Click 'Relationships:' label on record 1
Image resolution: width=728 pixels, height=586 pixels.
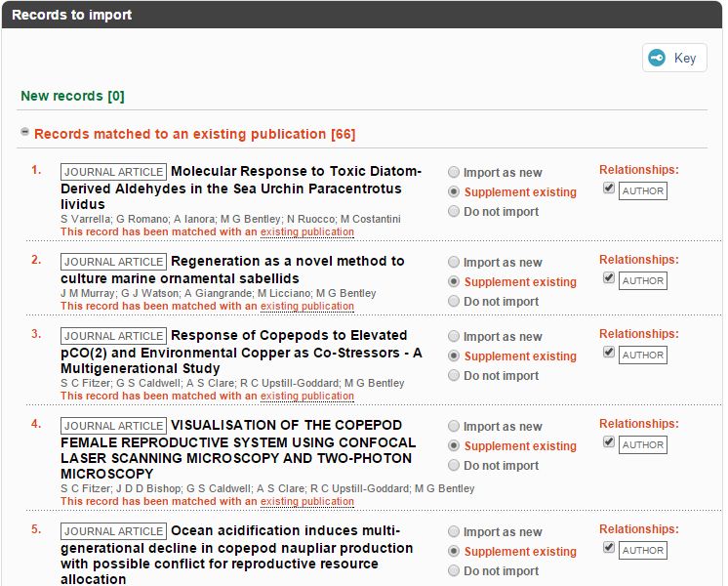(639, 170)
